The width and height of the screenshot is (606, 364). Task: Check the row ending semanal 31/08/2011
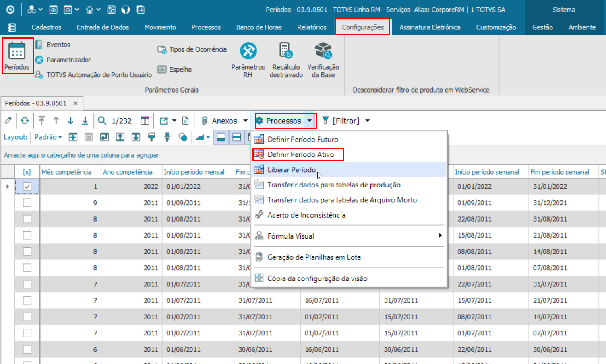tap(27, 219)
